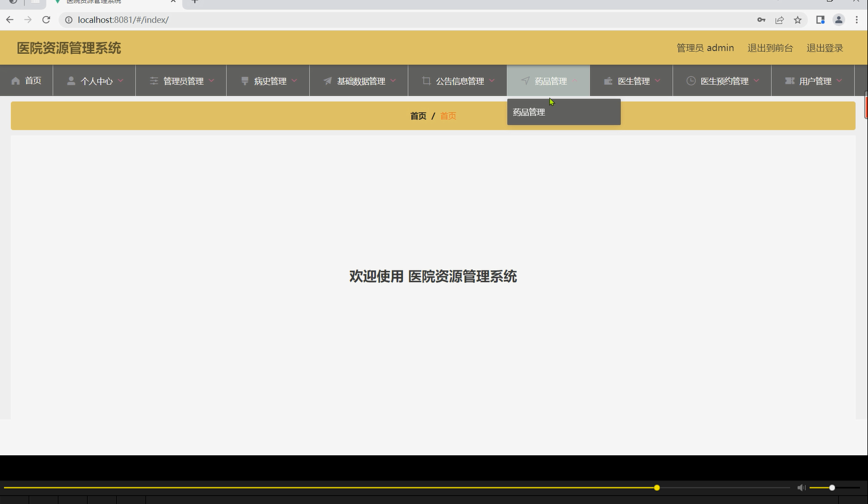Viewport: 868px width, 504px height.
Task: Expand the 医生预约管理 dropdown chevron
Action: pos(756,81)
